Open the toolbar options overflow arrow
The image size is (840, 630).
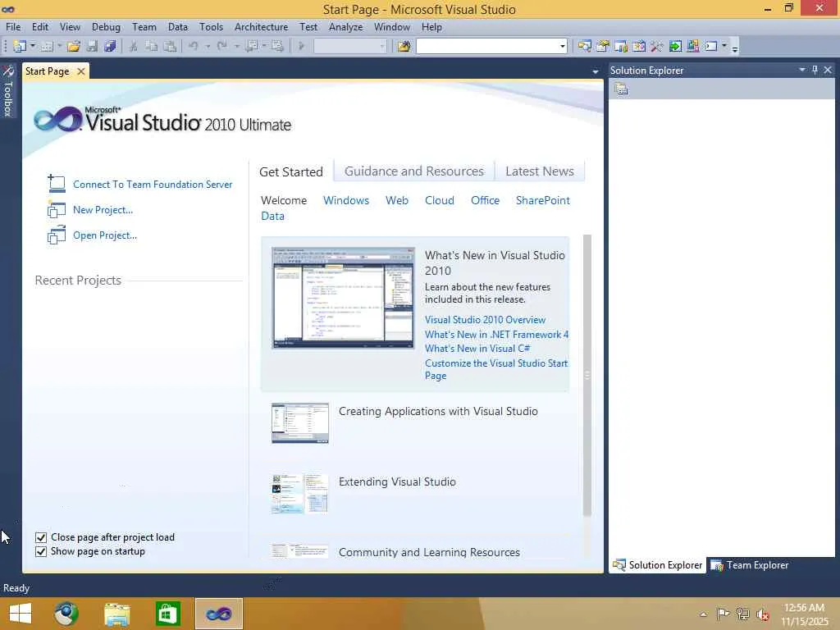[735, 48]
